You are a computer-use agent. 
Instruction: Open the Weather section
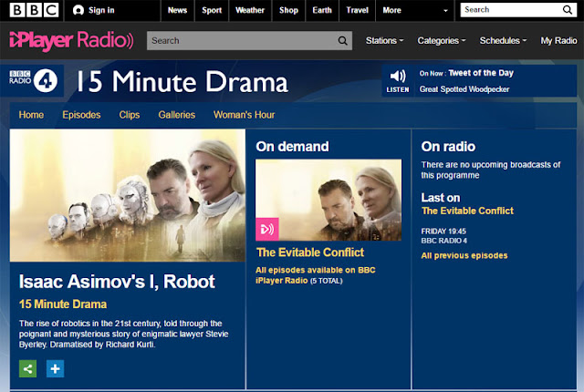coord(249,10)
